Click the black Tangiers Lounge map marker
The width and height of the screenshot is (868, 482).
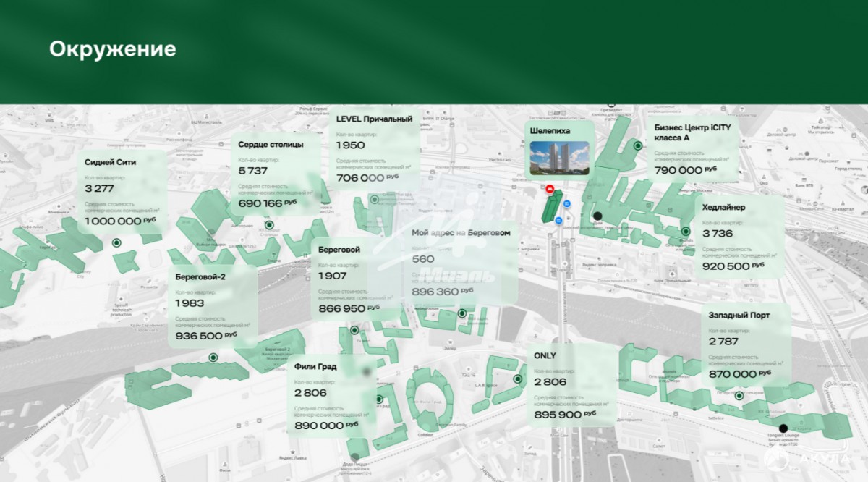783,428
